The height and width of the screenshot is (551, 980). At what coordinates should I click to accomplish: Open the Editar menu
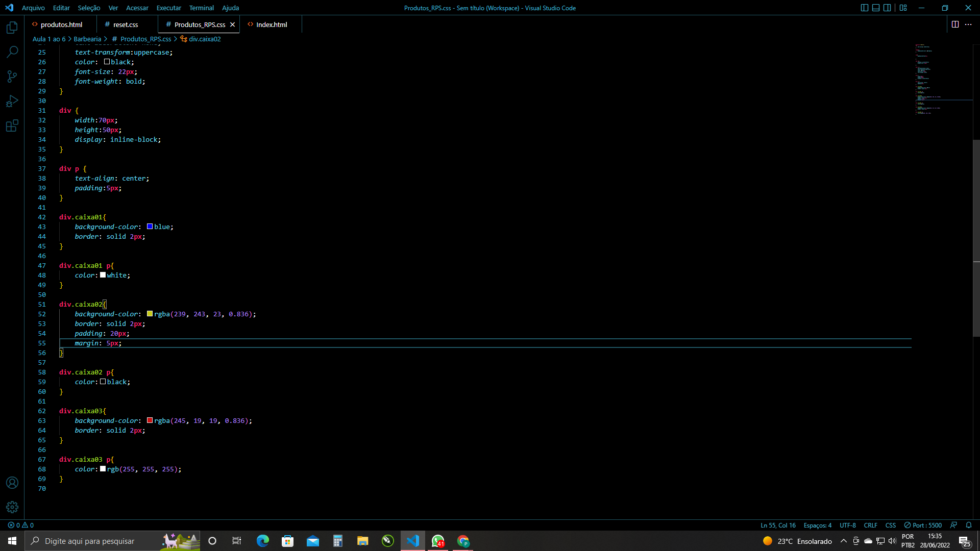[61, 8]
